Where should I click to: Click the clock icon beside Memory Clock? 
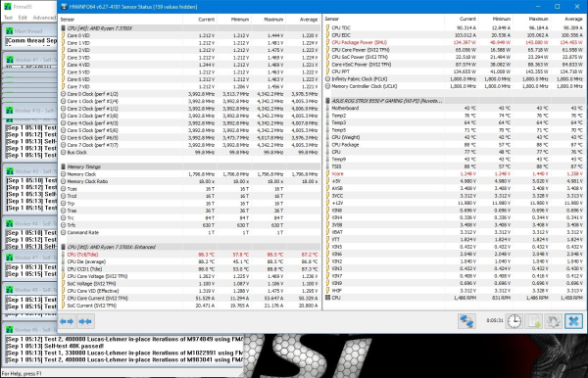click(x=63, y=174)
